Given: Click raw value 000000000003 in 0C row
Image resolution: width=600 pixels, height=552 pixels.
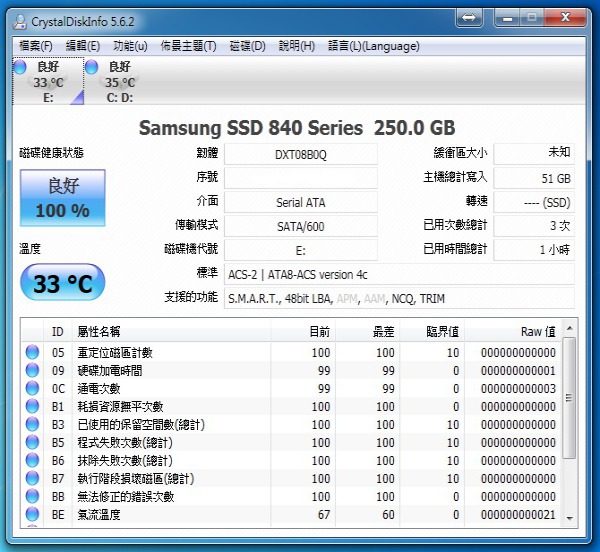Looking at the screenshot, I should (518, 389).
